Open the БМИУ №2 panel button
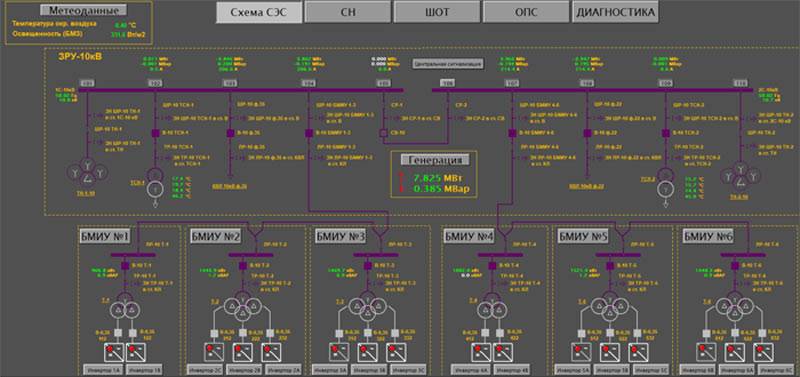The width and height of the screenshot is (800, 377). click(215, 236)
